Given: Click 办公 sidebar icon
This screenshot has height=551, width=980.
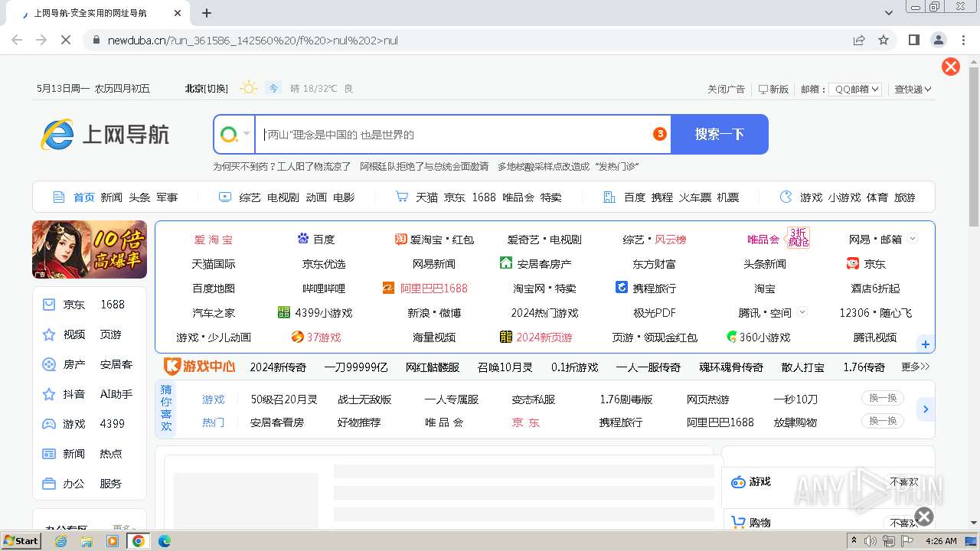Looking at the screenshot, I should 49,484.
